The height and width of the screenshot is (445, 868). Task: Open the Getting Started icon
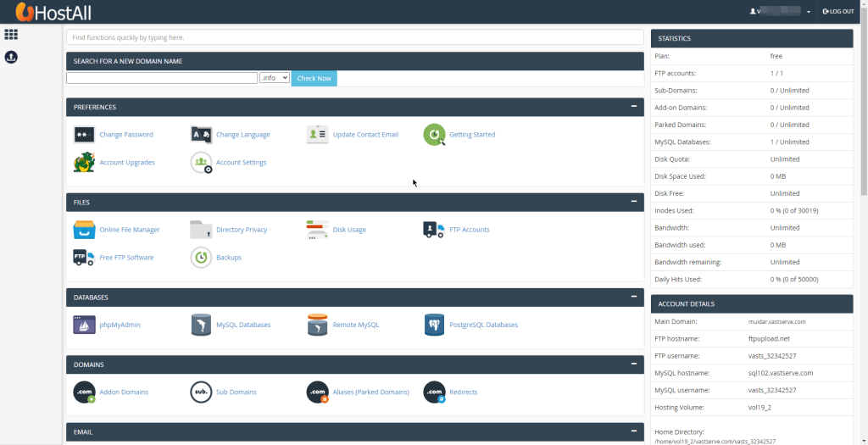point(434,135)
